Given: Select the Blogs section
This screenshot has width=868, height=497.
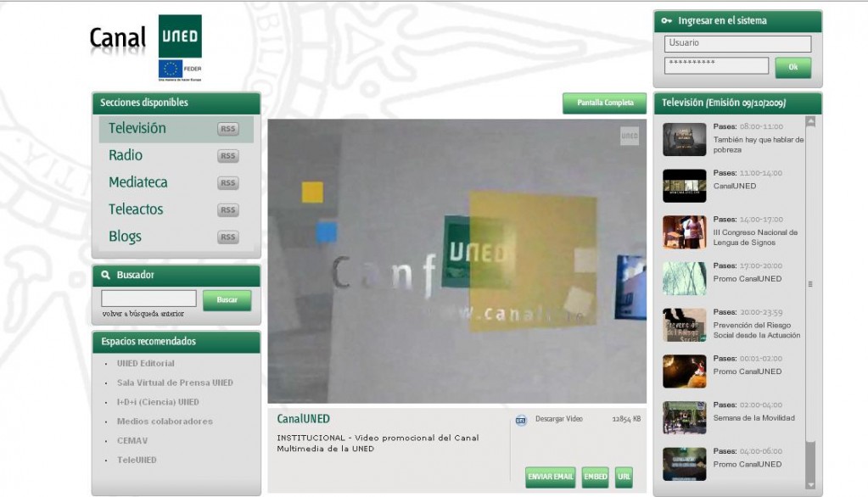Looking at the screenshot, I should [125, 237].
